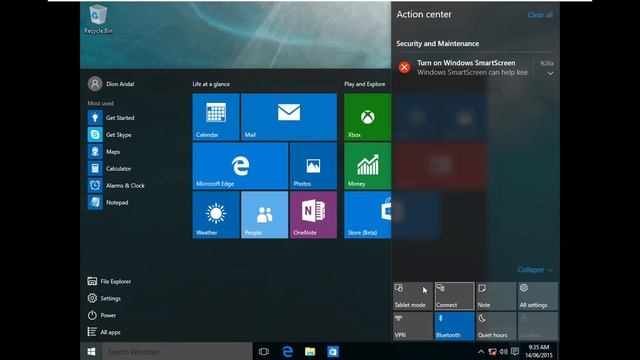
Task: Open the volume tray icon
Action: pyautogui.click(x=504, y=351)
